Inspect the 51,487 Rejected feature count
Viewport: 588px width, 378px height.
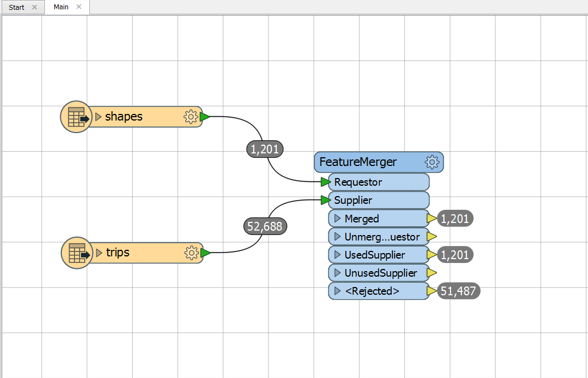(458, 291)
